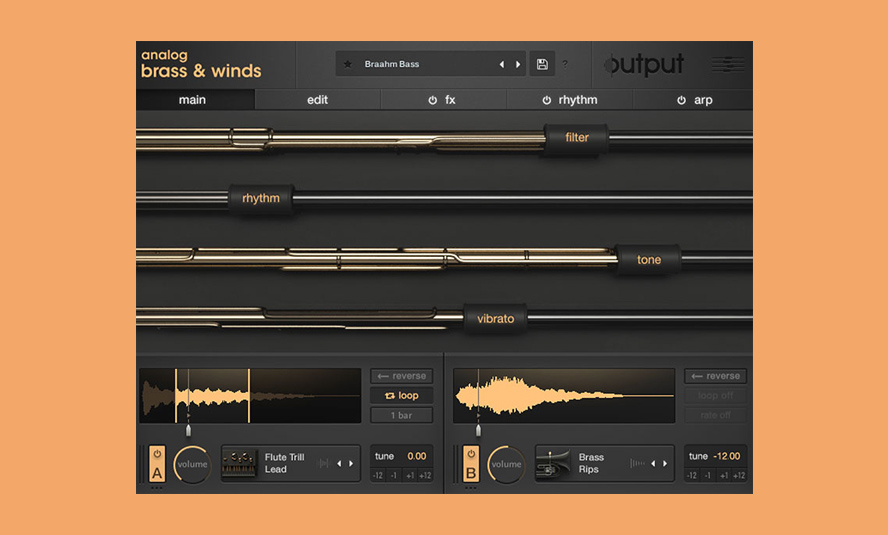This screenshot has height=535, width=888.
Task: Toggle layer A power button
Action: [157, 454]
